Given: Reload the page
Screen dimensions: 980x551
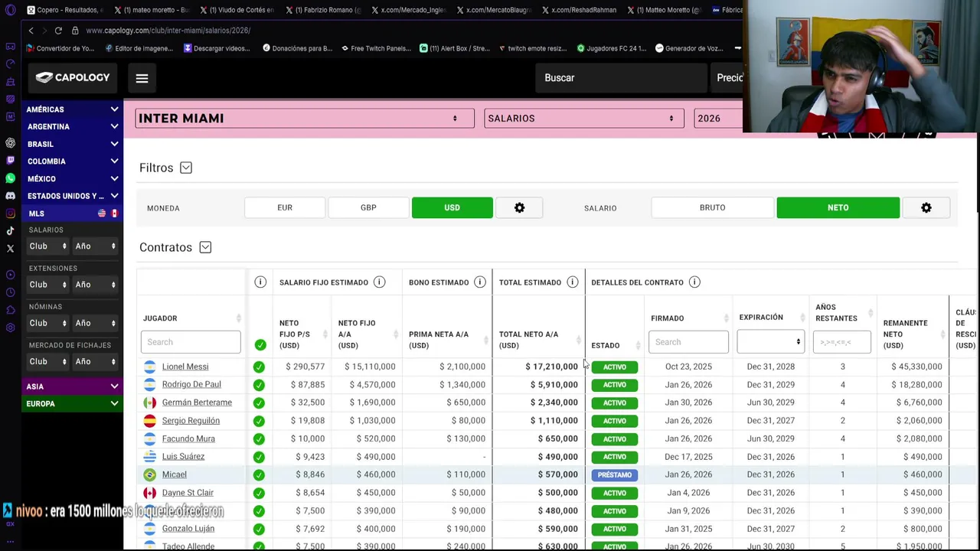Looking at the screenshot, I should [58, 31].
